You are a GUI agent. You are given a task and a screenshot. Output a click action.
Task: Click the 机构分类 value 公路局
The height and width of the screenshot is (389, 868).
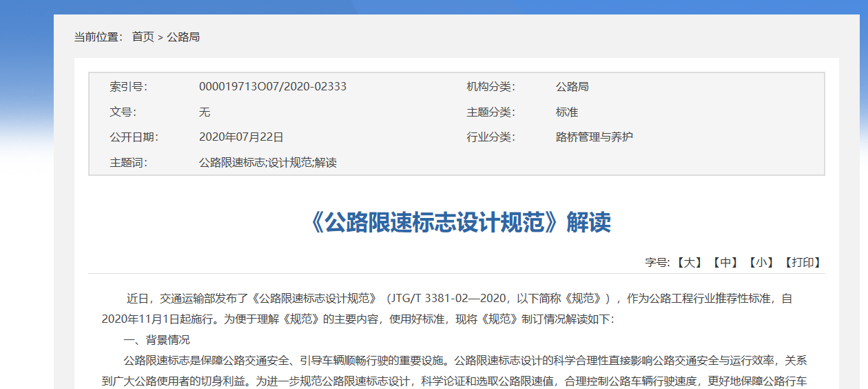click(572, 86)
